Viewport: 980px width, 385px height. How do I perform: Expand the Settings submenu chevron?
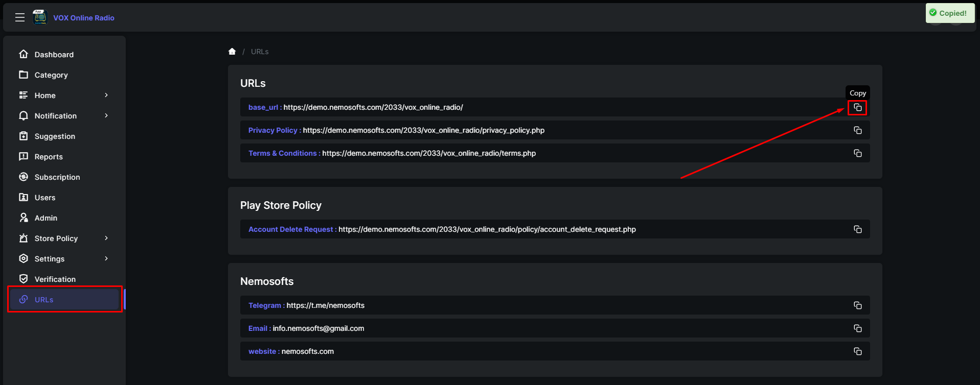click(x=106, y=258)
